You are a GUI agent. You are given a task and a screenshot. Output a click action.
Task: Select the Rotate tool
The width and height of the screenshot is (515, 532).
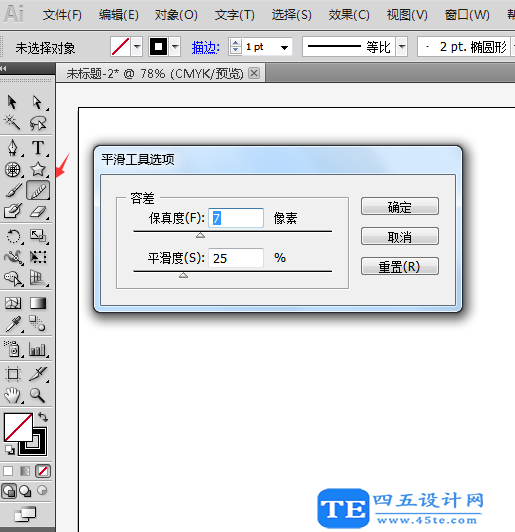click(14, 236)
